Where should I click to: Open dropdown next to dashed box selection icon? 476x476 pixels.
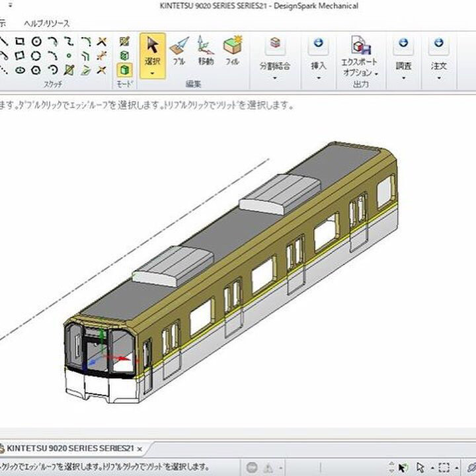pos(457,468)
